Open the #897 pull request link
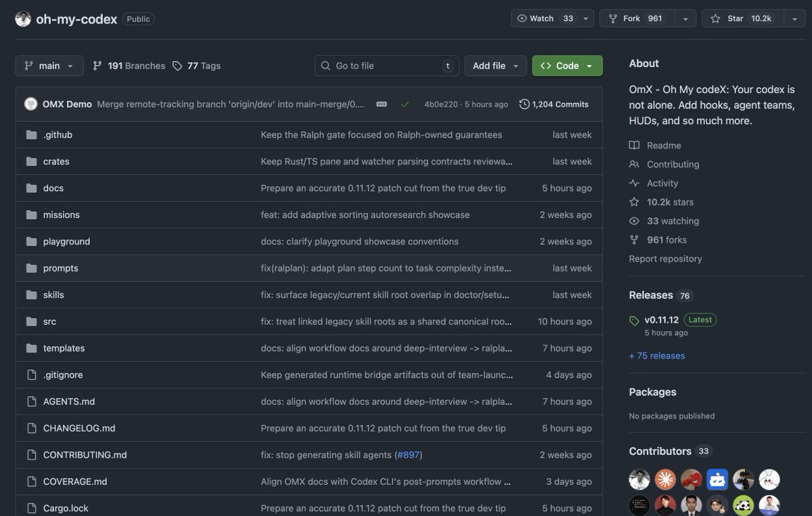Image resolution: width=812 pixels, height=516 pixels. point(408,455)
